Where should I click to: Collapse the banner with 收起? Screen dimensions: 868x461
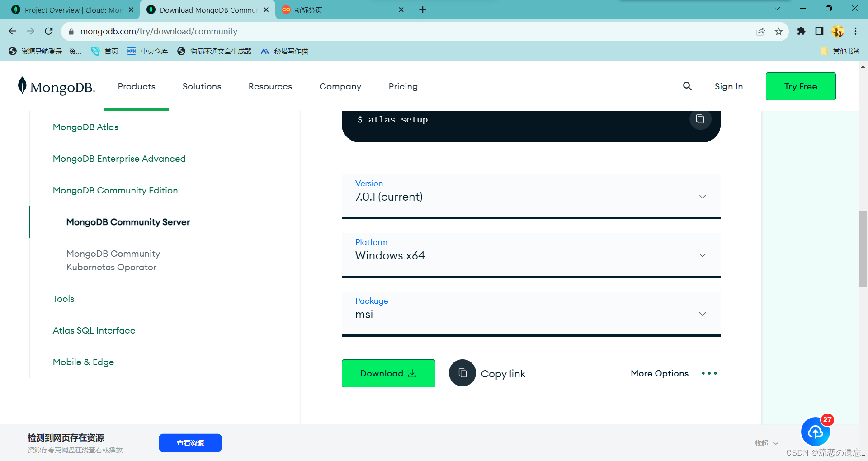point(766,443)
